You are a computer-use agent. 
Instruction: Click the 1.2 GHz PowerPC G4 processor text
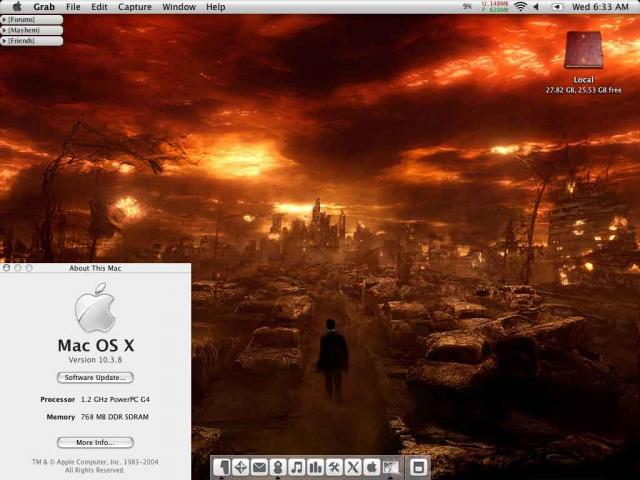pyautogui.click(x=115, y=399)
